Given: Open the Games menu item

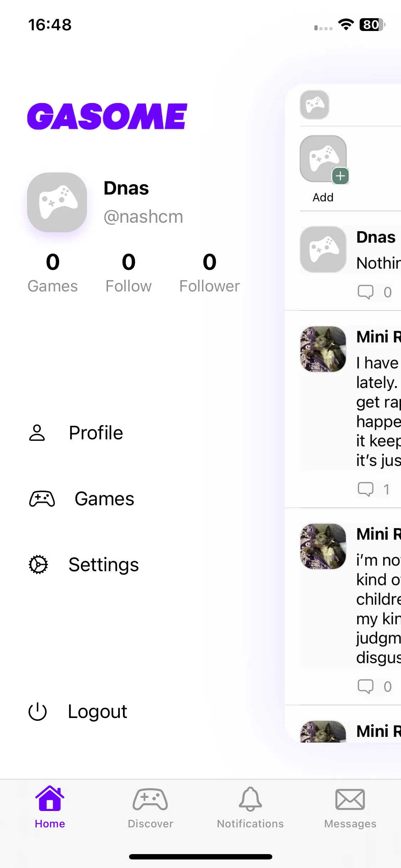Looking at the screenshot, I should point(82,499).
